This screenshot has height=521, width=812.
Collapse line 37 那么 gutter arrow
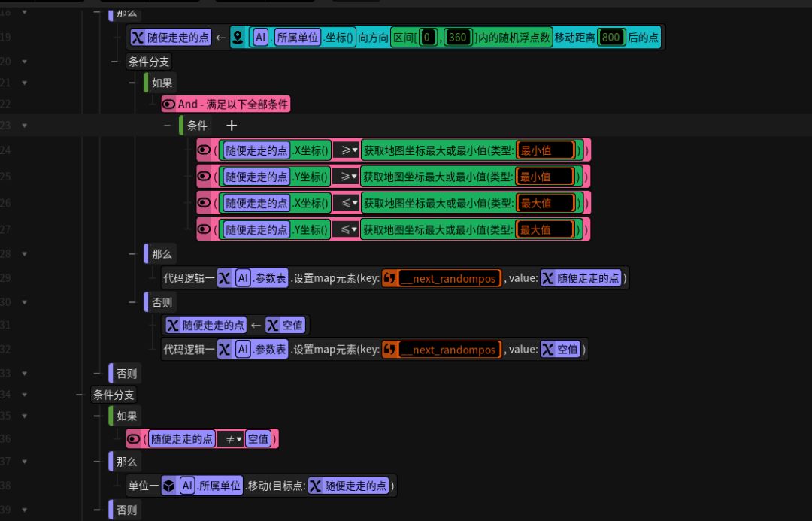click(x=24, y=462)
